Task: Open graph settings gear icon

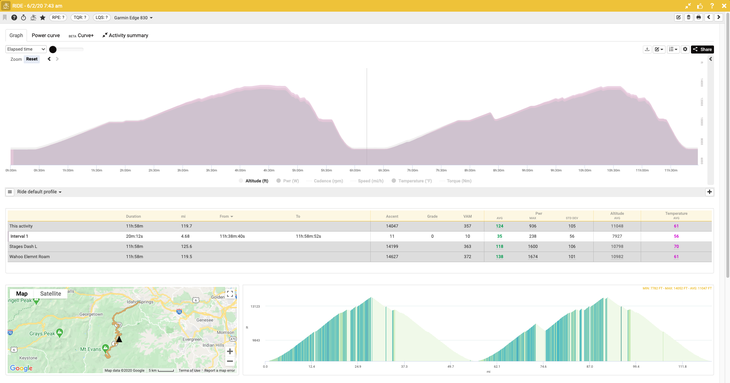Action: [x=685, y=49]
